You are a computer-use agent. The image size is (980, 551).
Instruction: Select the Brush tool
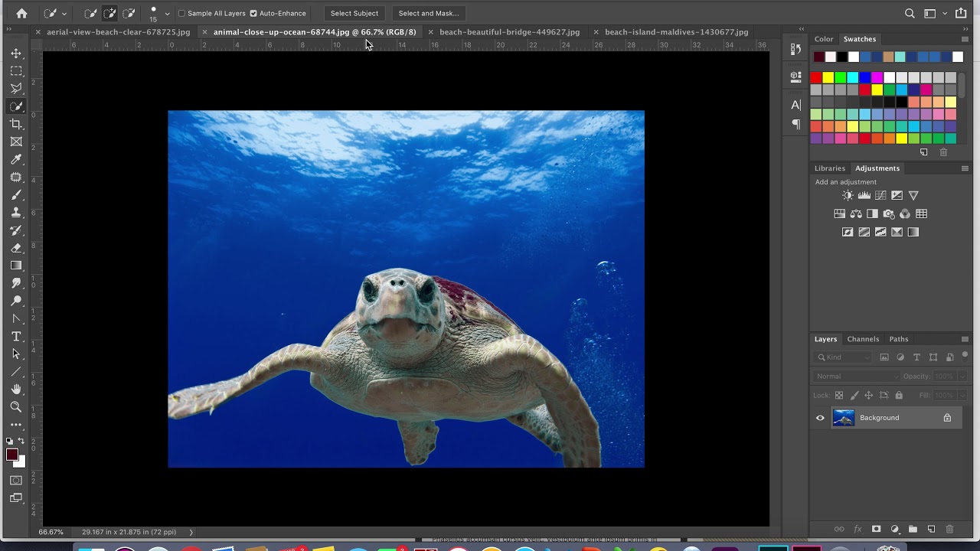[16, 195]
